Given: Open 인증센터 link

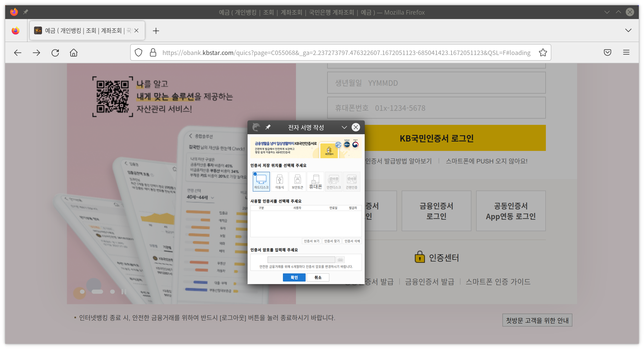Looking at the screenshot, I should [437, 258].
